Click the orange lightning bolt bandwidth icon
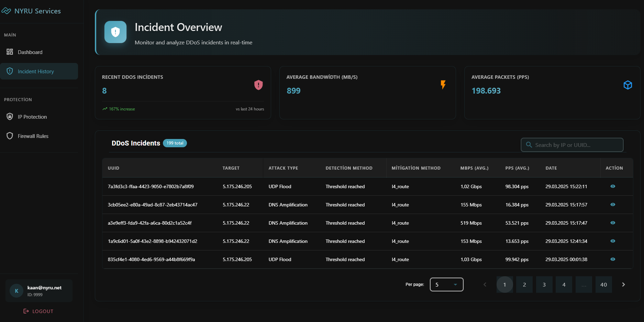Viewport: 644px width, 322px height. tap(443, 85)
